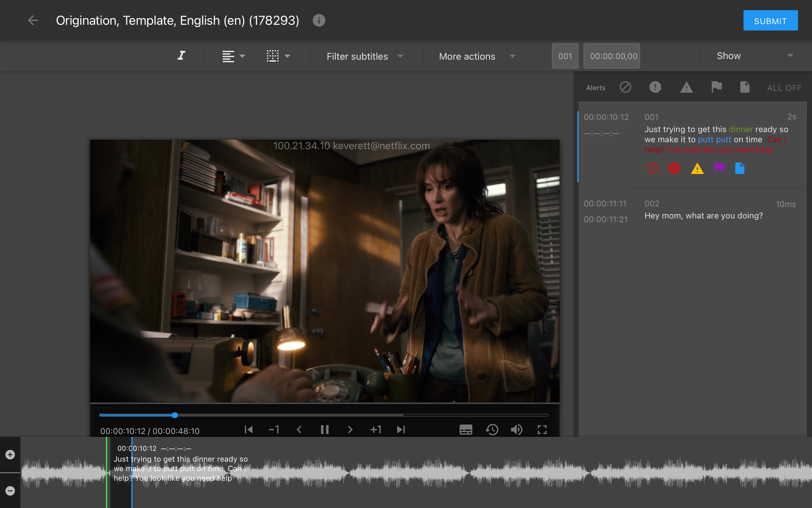Click the purple flag icon on subtitle 001
Screen dimensions: 812x508
click(x=720, y=168)
